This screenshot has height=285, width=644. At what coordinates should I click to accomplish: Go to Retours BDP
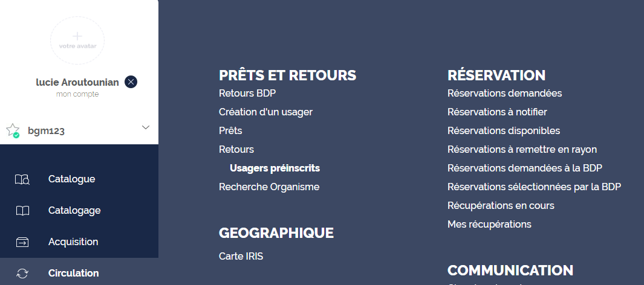pos(247,93)
